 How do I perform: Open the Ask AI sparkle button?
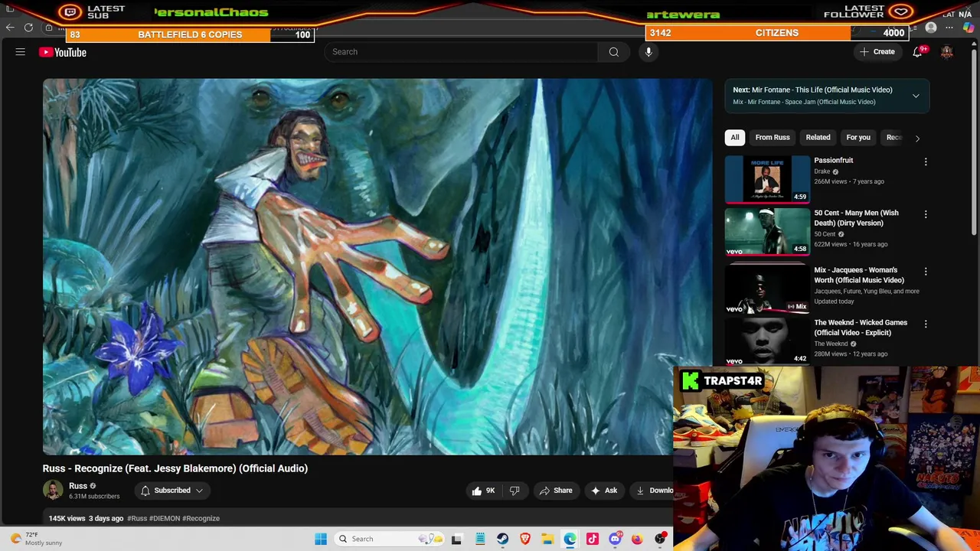click(604, 491)
